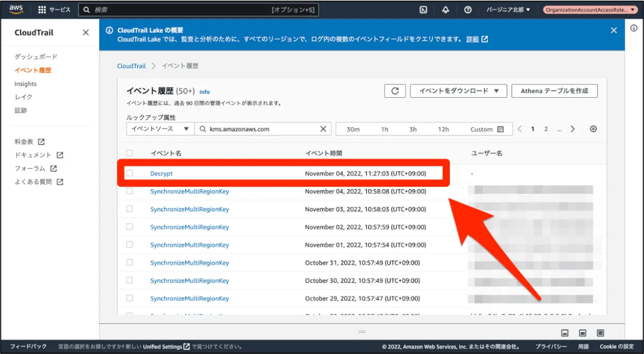Screen dimensions: 644x354
Task: Open table preferences gear icon
Action: pyautogui.click(x=593, y=129)
